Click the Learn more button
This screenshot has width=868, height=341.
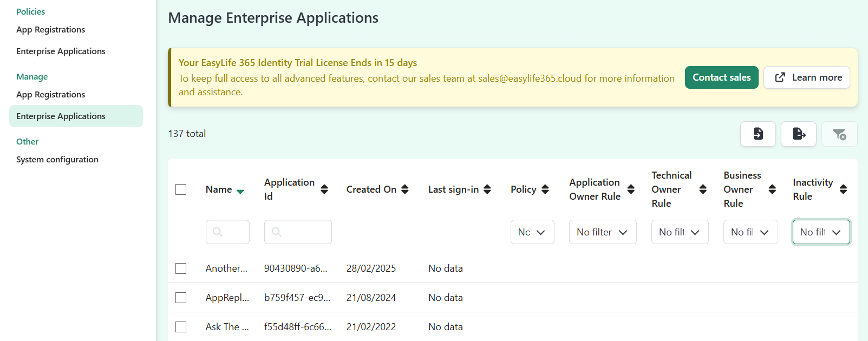pyautogui.click(x=807, y=77)
